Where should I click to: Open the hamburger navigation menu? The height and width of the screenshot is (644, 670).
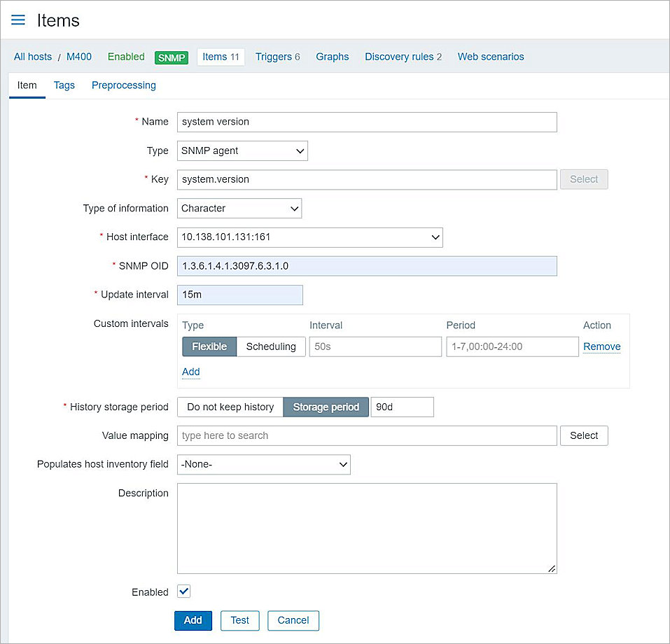pos(18,20)
